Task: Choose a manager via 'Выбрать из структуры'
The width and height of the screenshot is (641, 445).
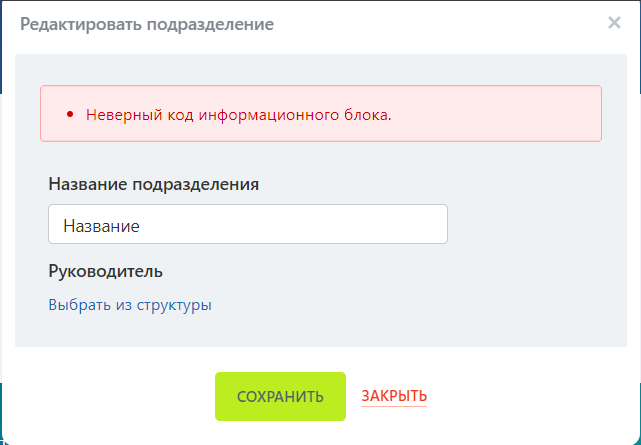Action: tap(129, 305)
